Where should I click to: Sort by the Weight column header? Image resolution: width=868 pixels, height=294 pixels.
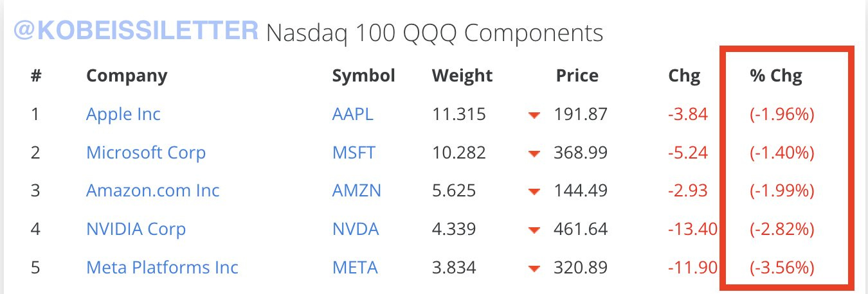point(462,76)
